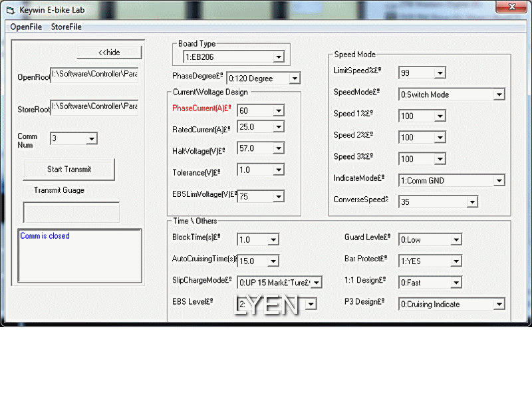Viewport: 532px width, 399px height.
Task: Click the Transmit Guage label
Action: (59, 190)
